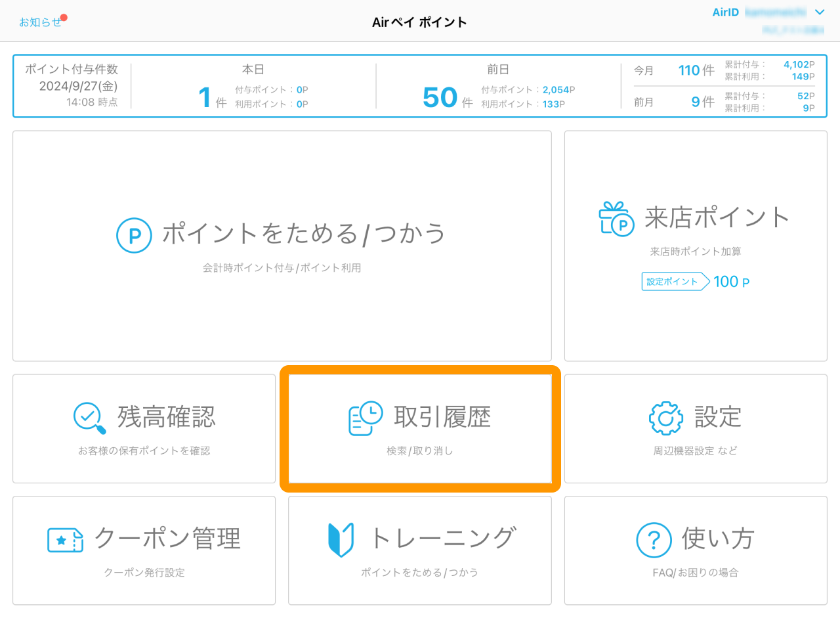Click the question mark help icon

[654, 540]
